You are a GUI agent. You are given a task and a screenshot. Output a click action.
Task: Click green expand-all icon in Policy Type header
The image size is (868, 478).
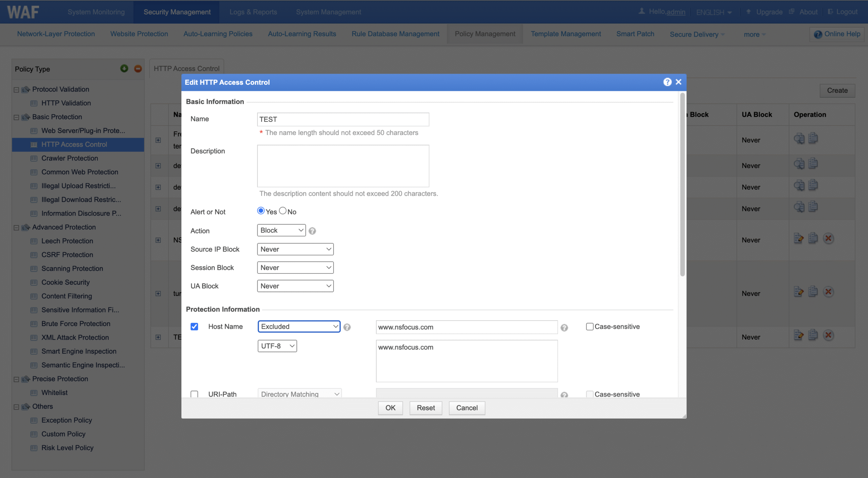coord(124,69)
